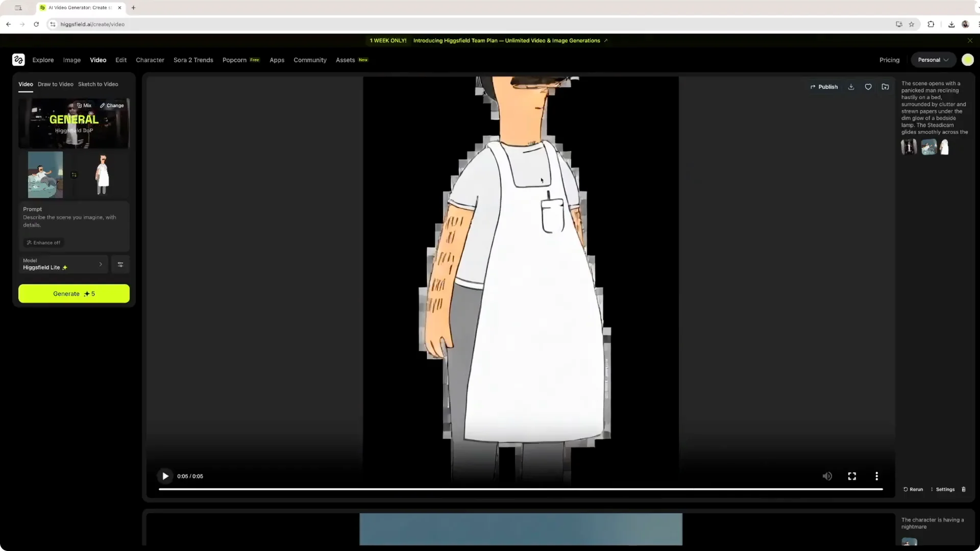Toggle Enhance off setting in prompt panel
The image size is (980, 551).
43,243
